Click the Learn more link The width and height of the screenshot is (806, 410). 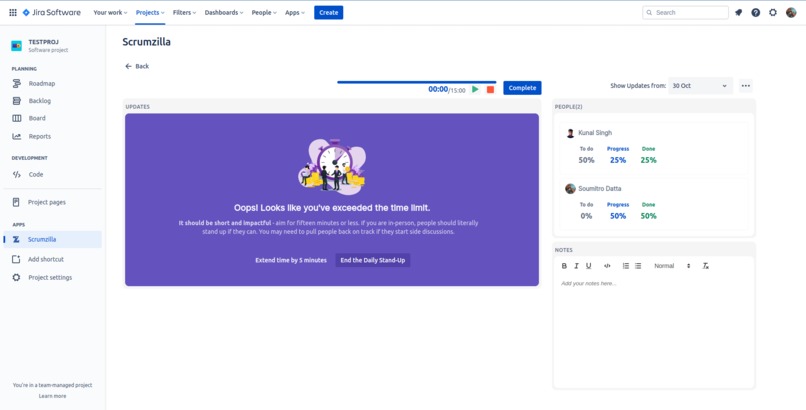point(52,396)
